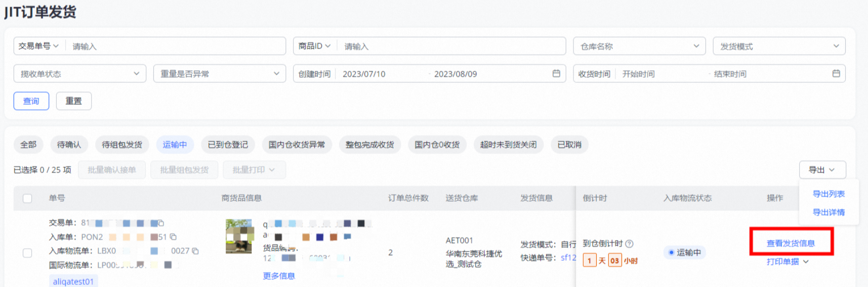Open calendar icon for 创建时间 range
Screen dimensions: 868x287
click(556, 74)
